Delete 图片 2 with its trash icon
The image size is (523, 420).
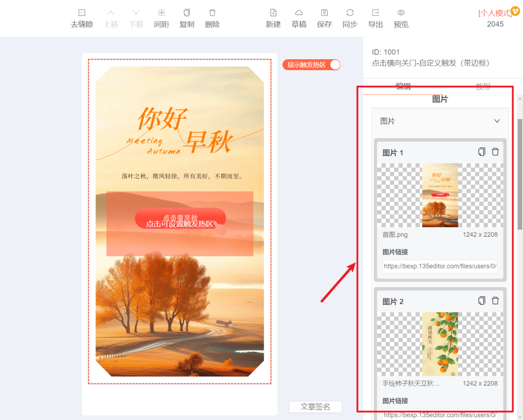[x=495, y=301]
